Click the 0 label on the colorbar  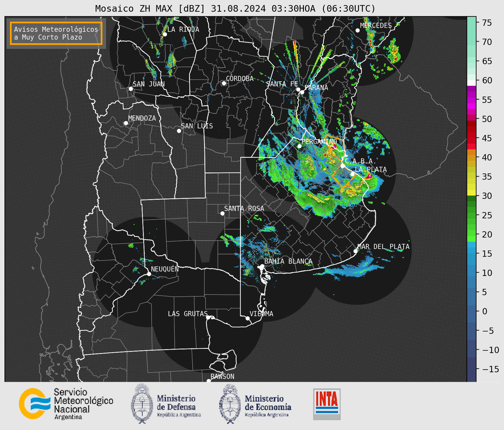click(x=485, y=311)
